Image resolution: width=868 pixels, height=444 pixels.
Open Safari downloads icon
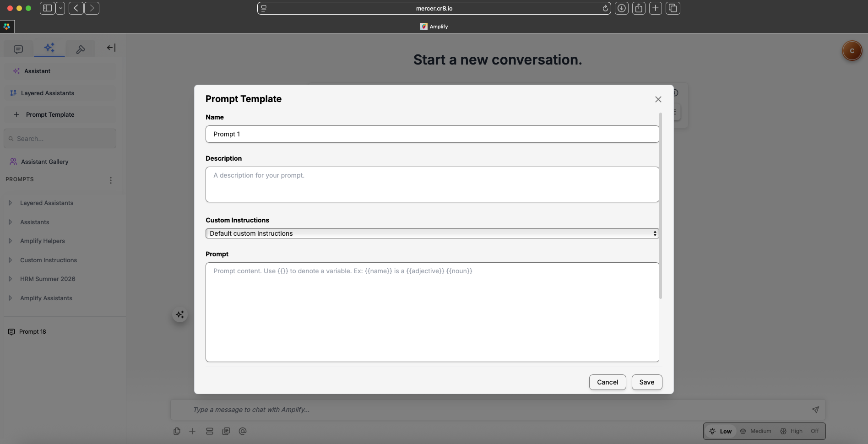(621, 8)
